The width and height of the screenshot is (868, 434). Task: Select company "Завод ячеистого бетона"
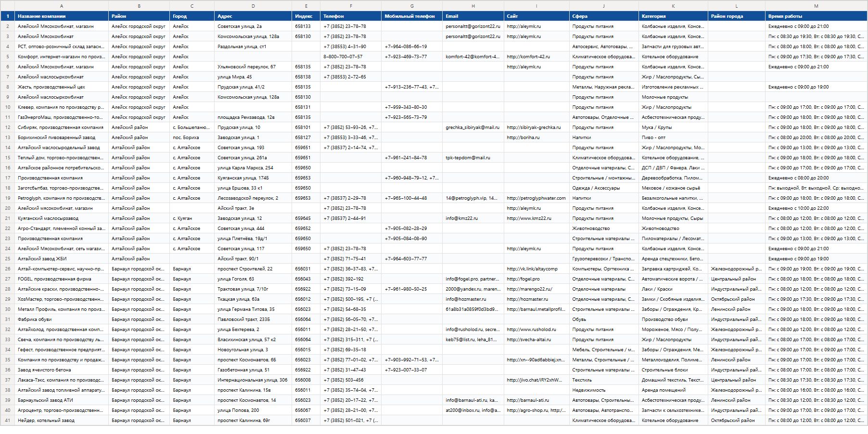tap(62, 370)
